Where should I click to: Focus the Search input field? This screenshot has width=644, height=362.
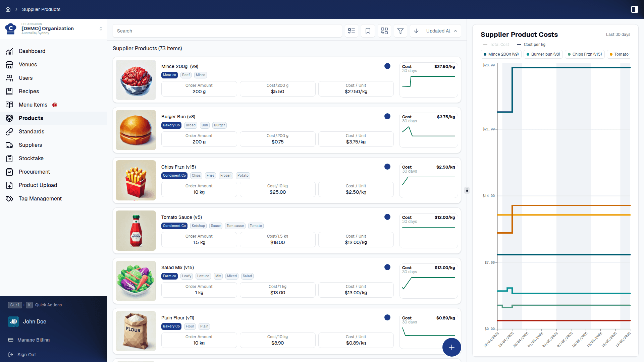pyautogui.click(x=227, y=31)
